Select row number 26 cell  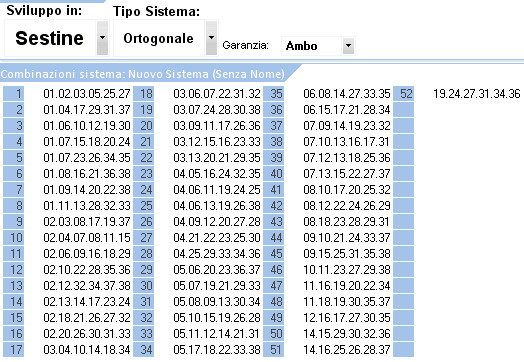click(144, 222)
